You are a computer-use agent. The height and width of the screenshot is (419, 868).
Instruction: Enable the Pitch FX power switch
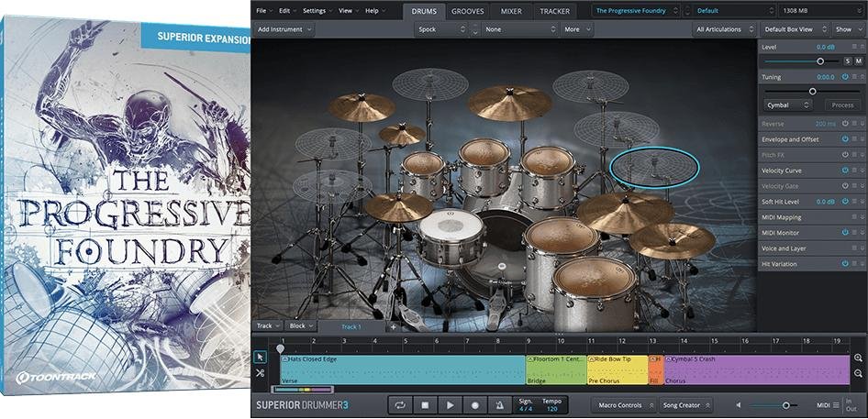[x=845, y=155]
